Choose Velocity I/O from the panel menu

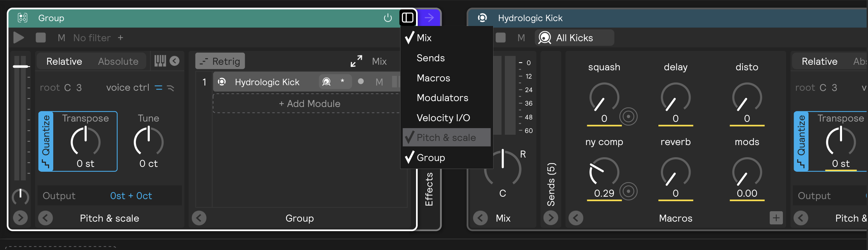(447, 118)
